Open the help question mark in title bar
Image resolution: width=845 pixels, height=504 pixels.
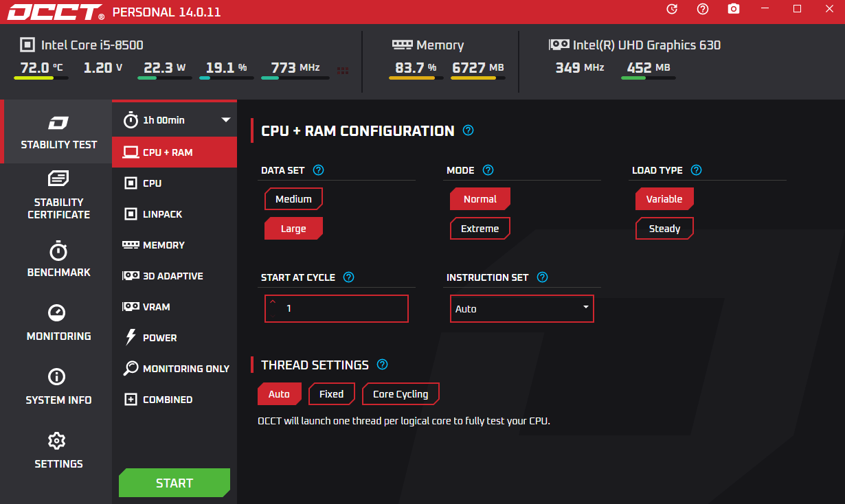[x=702, y=9]
